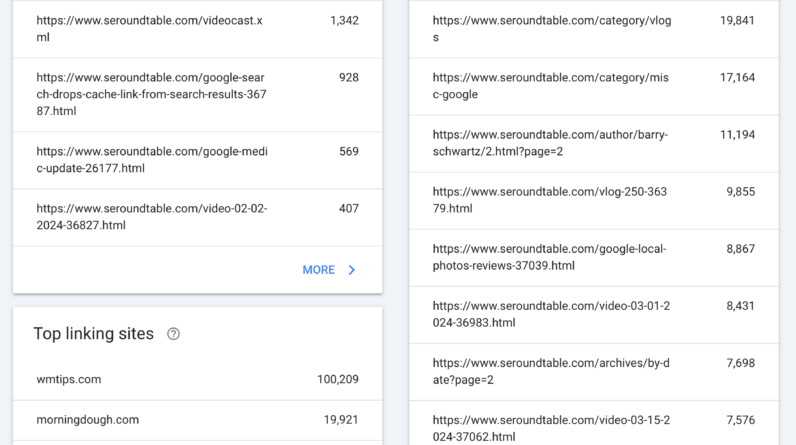Click the 9,855 link count

[741, 192]
